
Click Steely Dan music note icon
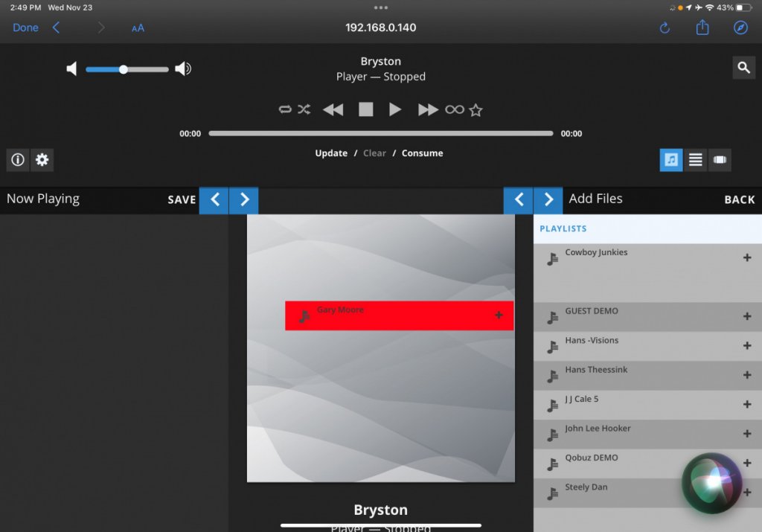pyautogui.click(x=553, y=493)
